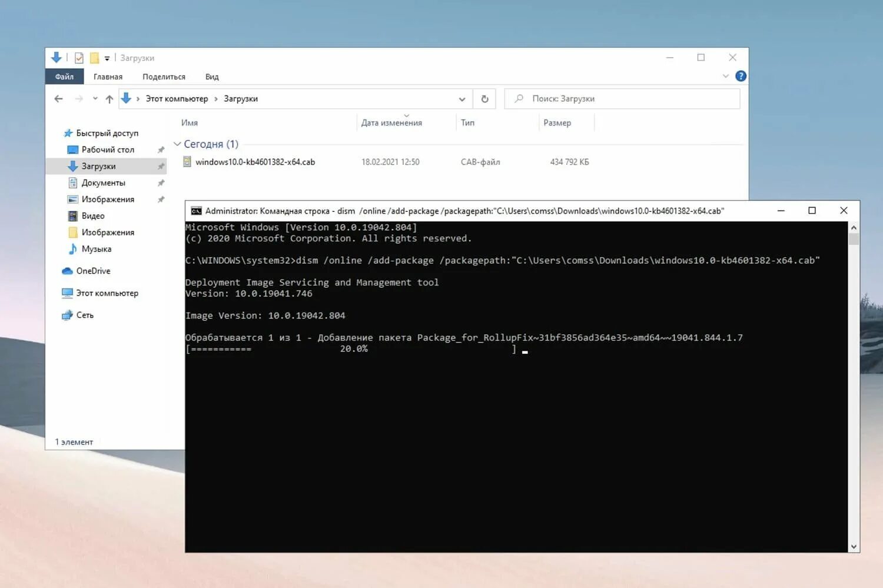Switch to the Поделиться ribbon tab

pyautogui.click(x=164, y=77)
